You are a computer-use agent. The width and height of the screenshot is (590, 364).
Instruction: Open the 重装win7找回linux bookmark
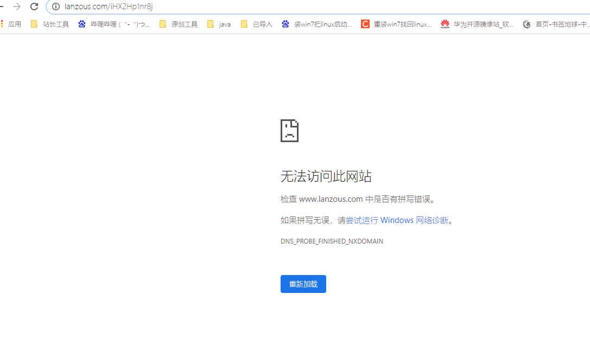click(x=397, y=24)
